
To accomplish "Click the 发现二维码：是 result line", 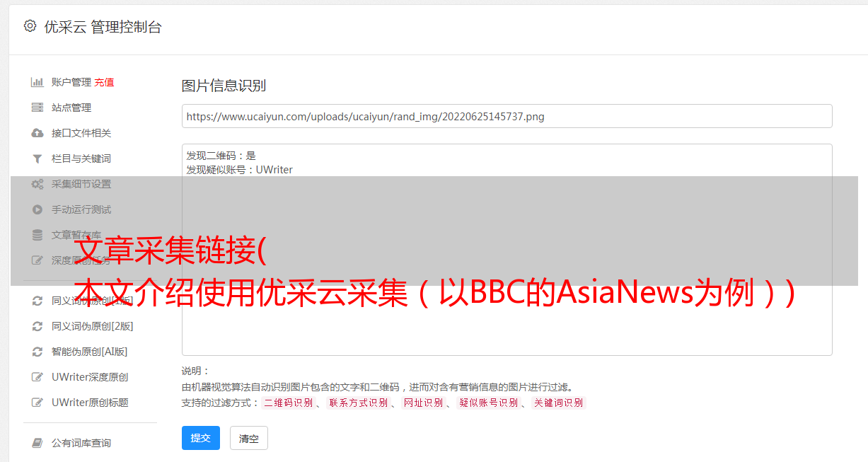I will tap(221, 156).
